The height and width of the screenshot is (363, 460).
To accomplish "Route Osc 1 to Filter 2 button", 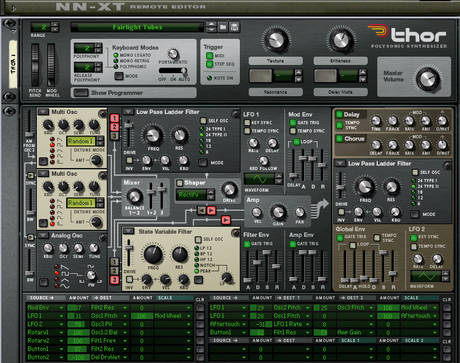I will pyautogui.click(x=114, y=262).
